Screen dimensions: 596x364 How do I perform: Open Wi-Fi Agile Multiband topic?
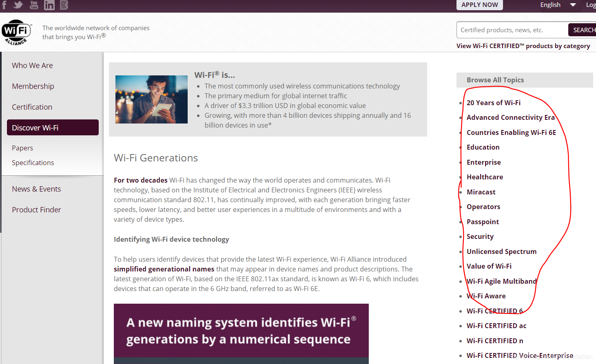(502, 281)
